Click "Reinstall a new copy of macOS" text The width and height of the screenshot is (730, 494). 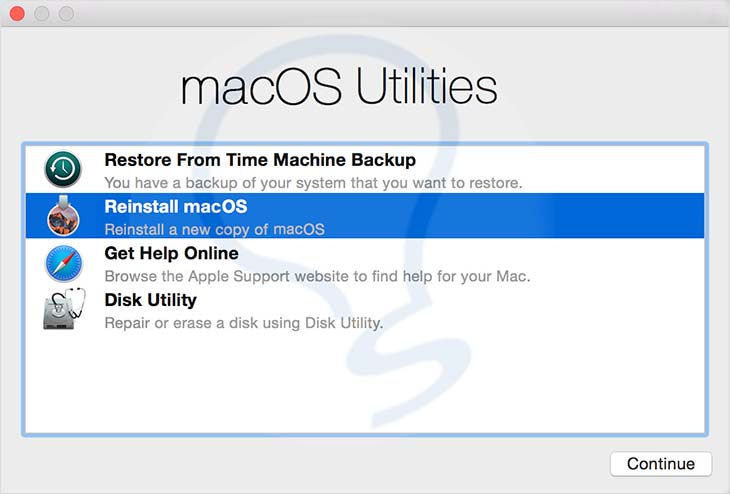tap(214, 230)
